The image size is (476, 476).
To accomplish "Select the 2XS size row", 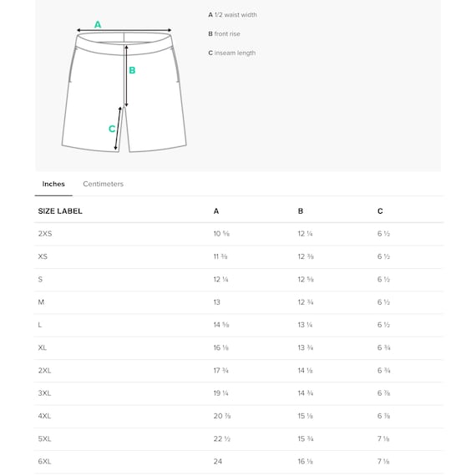I will (x=239, y=234).
